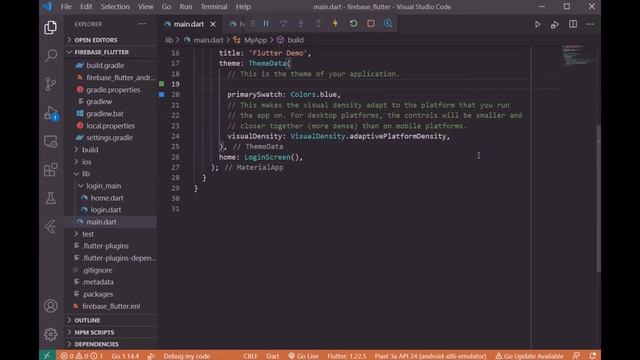Collapse the FIREBASE_FLUTTER folder section

110,52
